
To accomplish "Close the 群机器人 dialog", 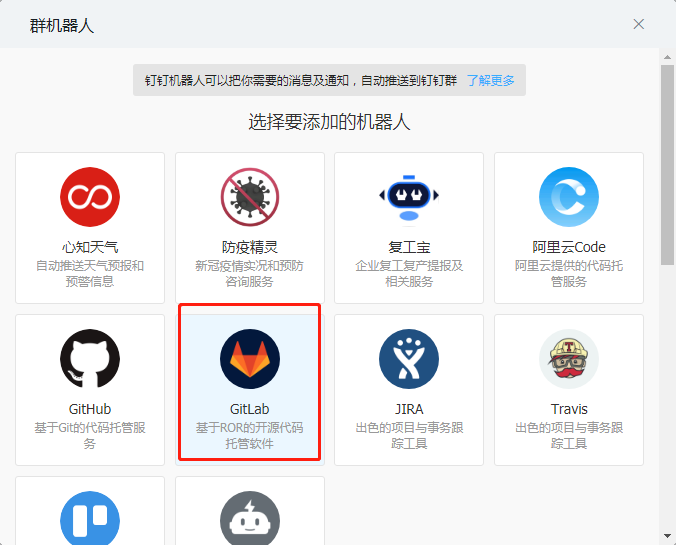I will click(638, 24).
